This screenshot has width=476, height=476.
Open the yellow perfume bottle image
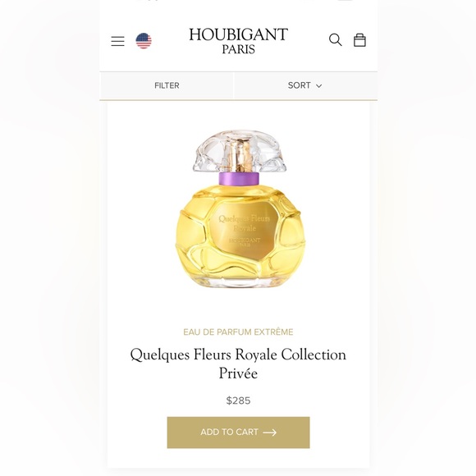pyautogui.click(x=240, y=209)
